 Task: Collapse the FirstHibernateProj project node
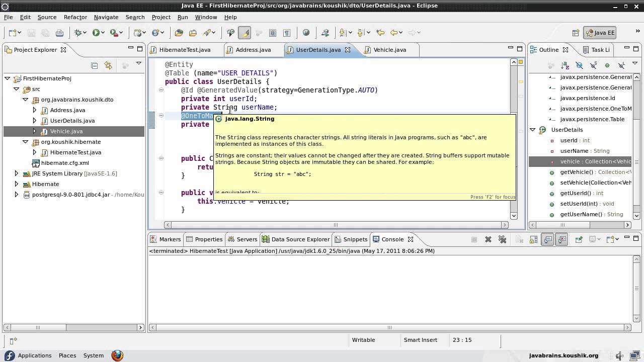pos(8,78)
